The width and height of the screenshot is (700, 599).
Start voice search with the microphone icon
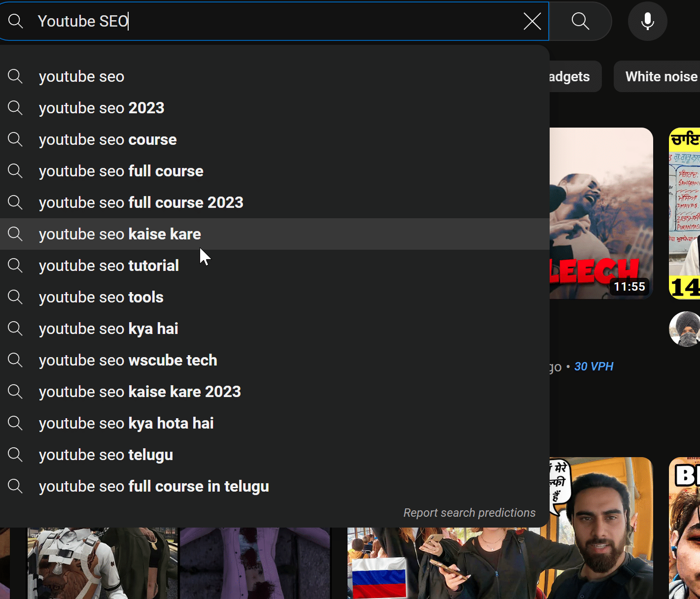click(x=647, y=21)
